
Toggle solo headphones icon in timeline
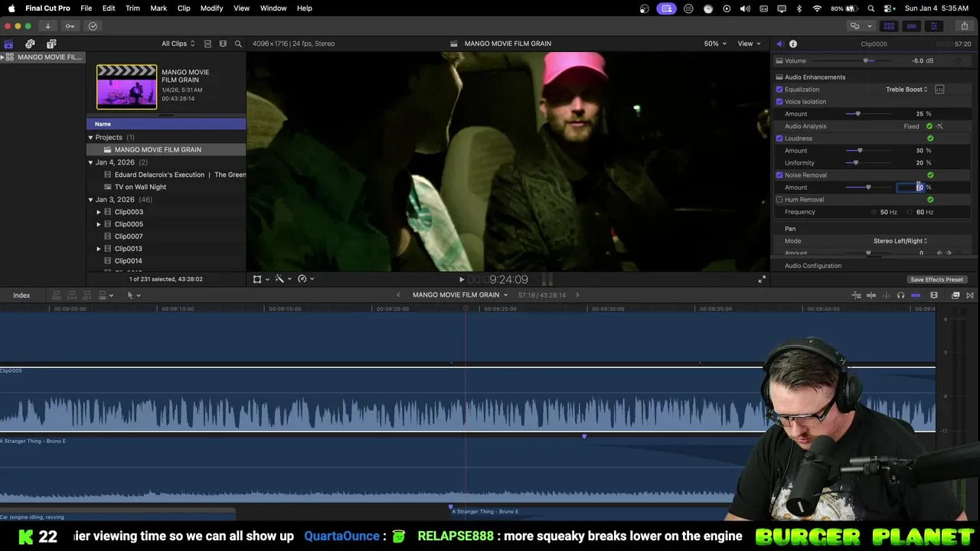click(900, 295)
